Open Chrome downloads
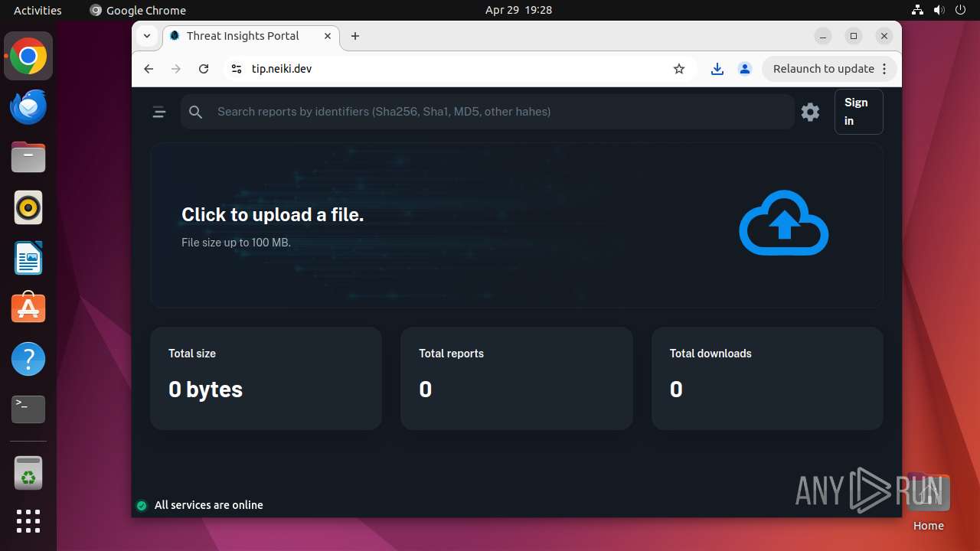 pyautogui.click(x=717, y=69)
